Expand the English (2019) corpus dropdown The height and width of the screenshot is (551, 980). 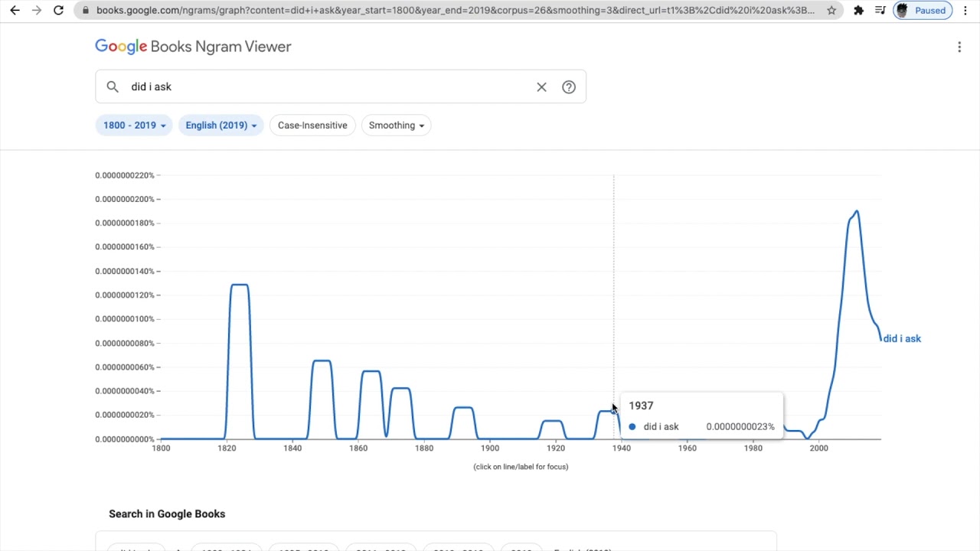click(x=220, y=126)
